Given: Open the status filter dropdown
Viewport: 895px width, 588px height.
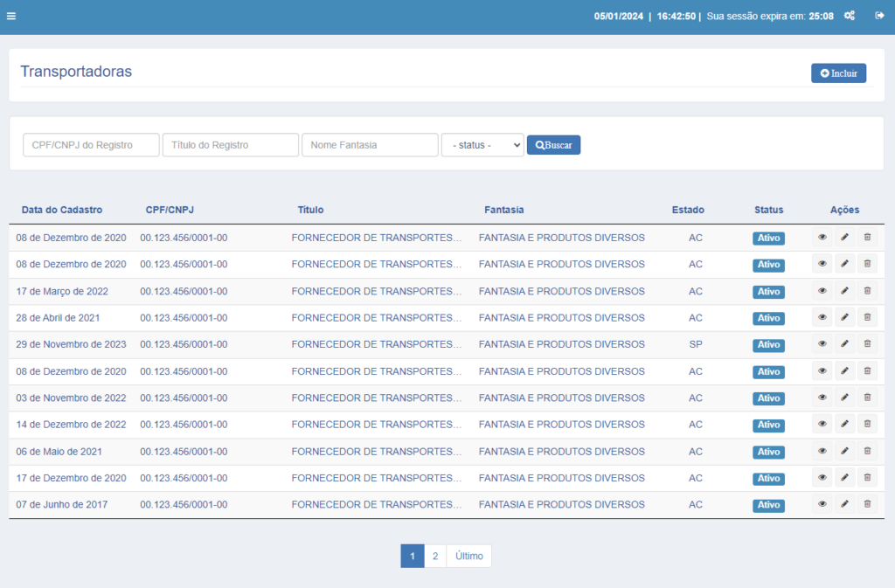Looking at the screenshot, I should (x=482, y=145).
